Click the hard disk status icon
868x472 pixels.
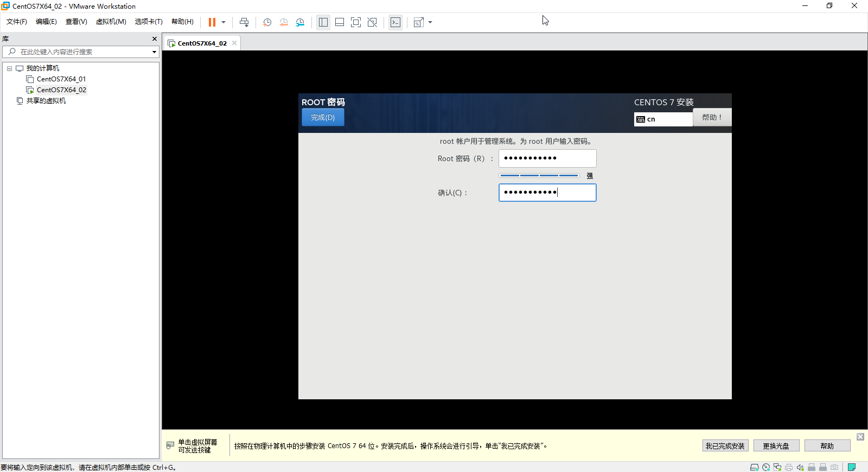pyautogui.click(x=754, y=467)
